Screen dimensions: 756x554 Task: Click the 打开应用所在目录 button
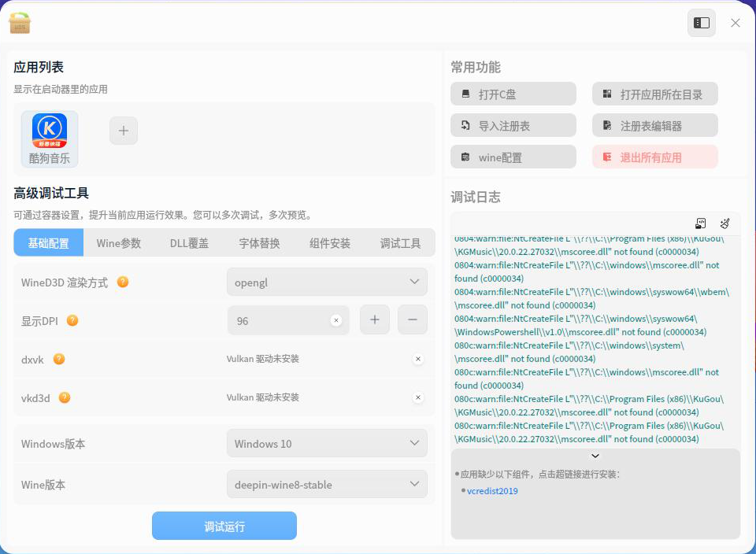pos(654,94)
